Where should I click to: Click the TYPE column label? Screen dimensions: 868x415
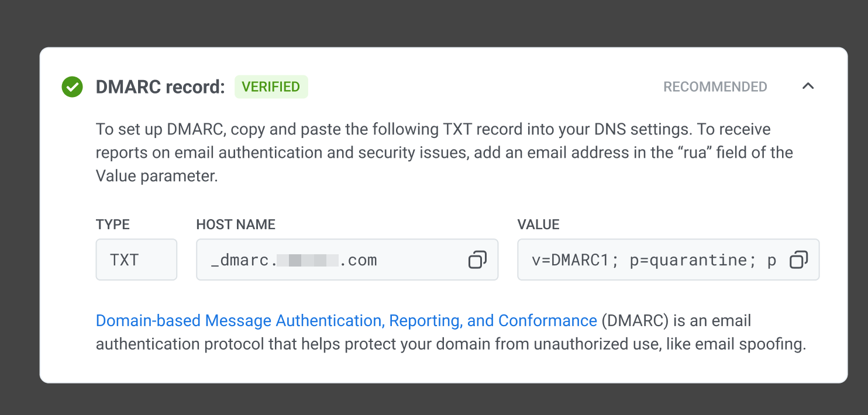click(113, 224)
